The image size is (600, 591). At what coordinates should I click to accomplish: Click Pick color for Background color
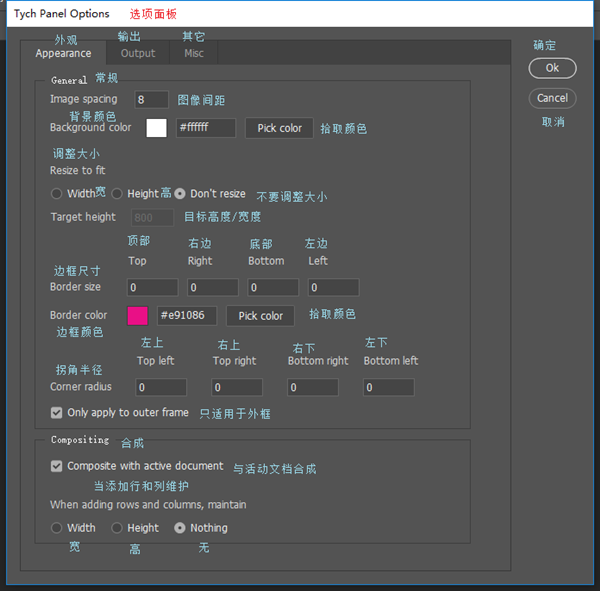279,128
